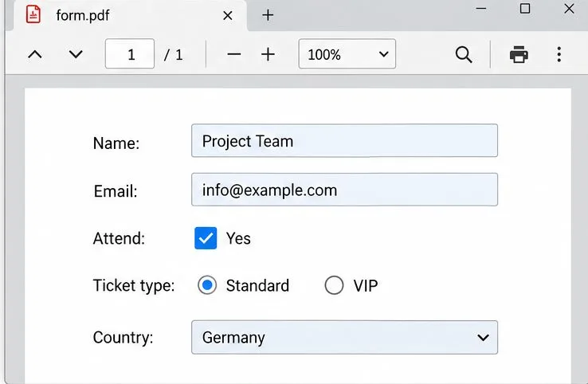Uncheck the Attend Yes checkbox
The image size is (588, 384).
(206, 238)
